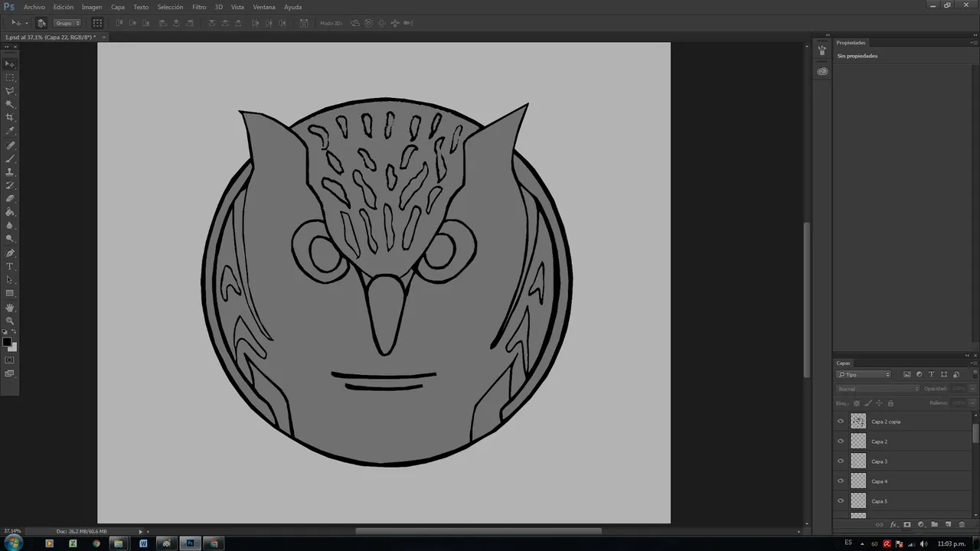Select the Magic Wand tool
980x551 pixels.
(x=10, y=104)
